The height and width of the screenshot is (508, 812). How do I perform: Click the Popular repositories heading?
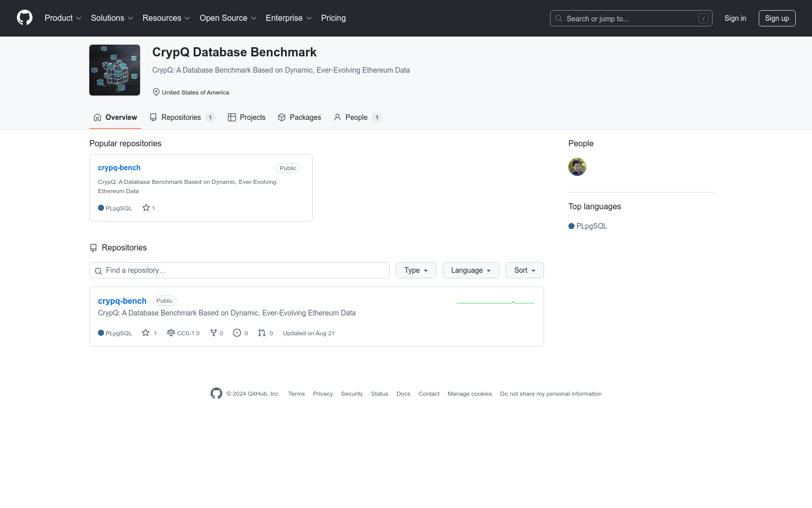(x=125, y=144)
